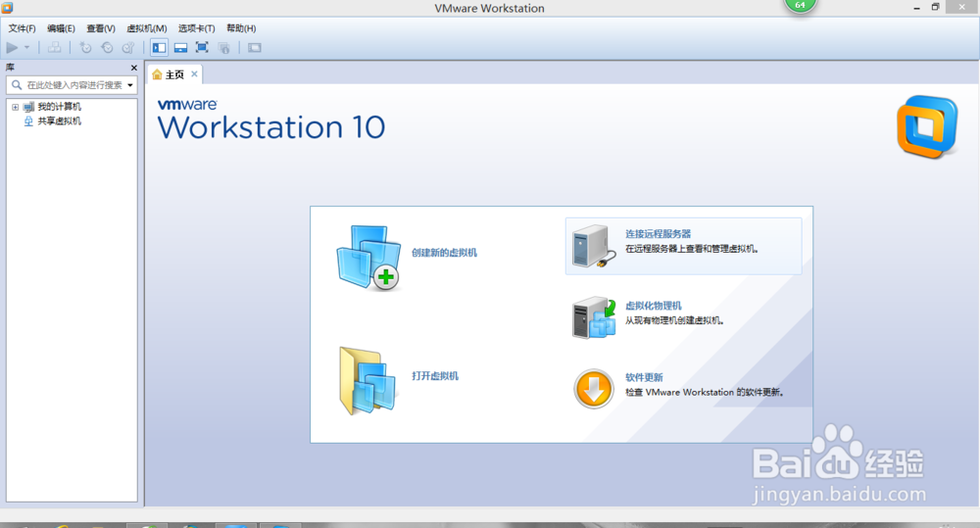The height and width of the screenshot is (528, 980).
Task: Click the Send Ctrl+Alt+Del keyboard icon
Action: click(54, 47)
